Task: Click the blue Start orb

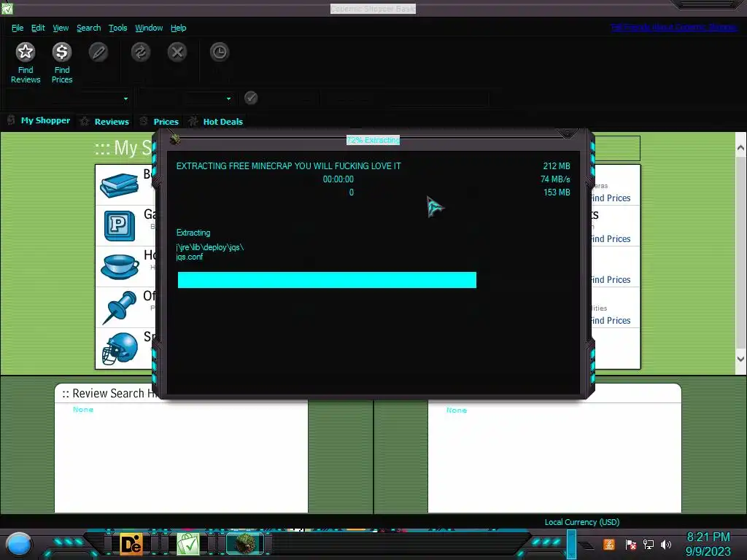Action: 18,545
